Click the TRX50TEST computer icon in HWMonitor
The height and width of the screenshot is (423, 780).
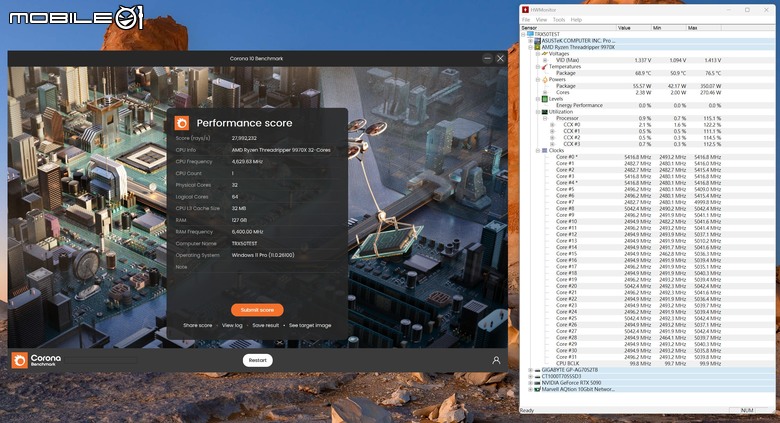530,34
